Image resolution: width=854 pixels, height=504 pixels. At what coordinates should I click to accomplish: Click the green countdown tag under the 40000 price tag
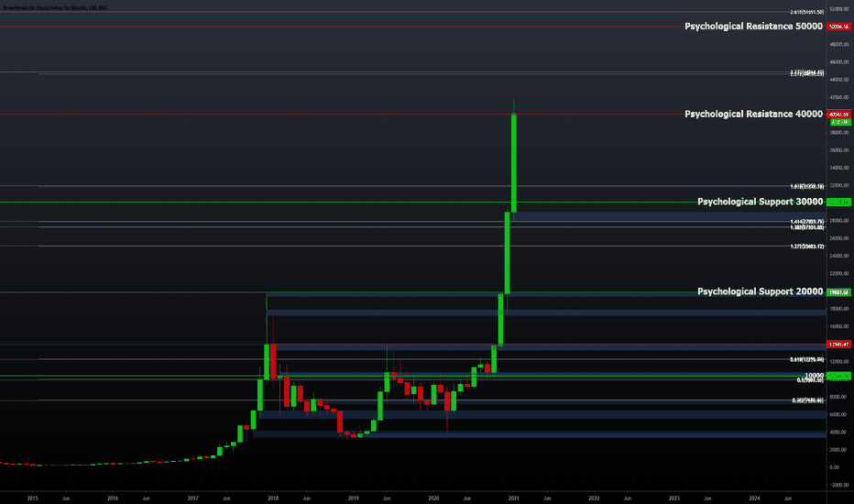(840, 122)
